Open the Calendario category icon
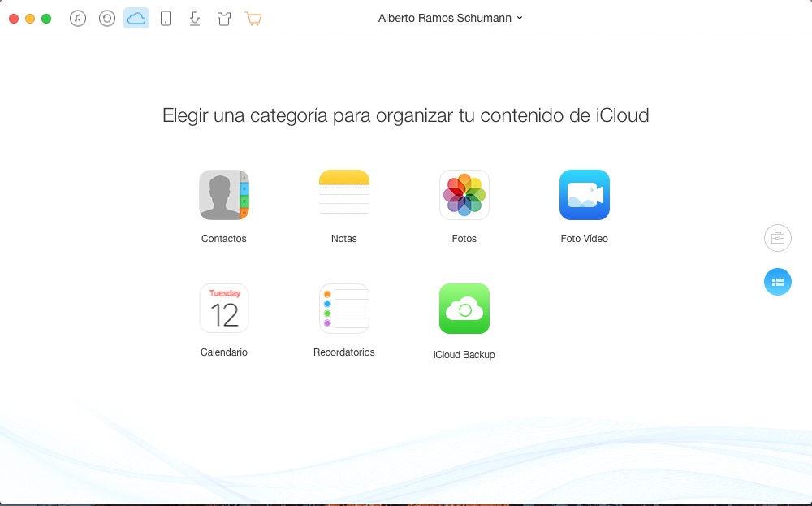The image size is (812, 506). [224, 308]
